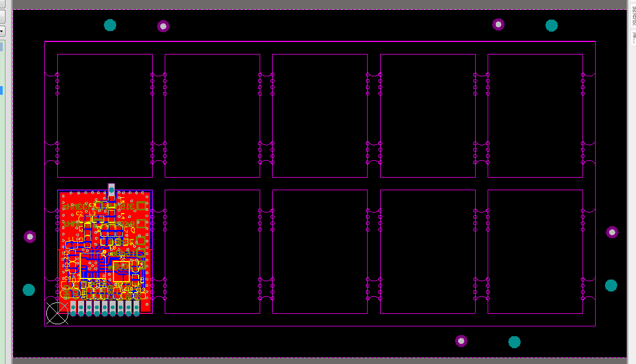Select the purple tooling hole on the panel's left rail
Image resolution: width=636 pixels, height=364 pixels.
(29, 236)
